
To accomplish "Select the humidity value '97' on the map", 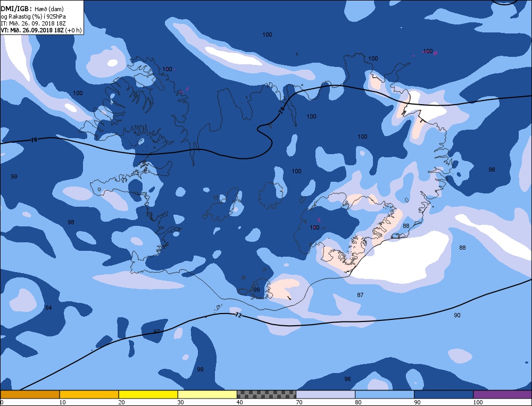I will pyautogui.click(x=156, y=332).
